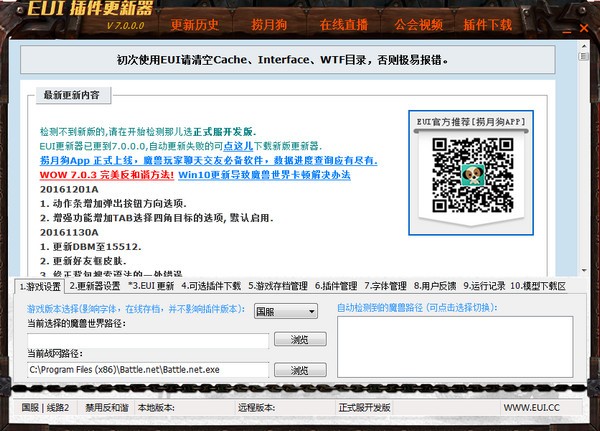Screen dimensions: 600x431
Task: Switch to the *3.EUI 更新 tab
Action: coord(151,286)
